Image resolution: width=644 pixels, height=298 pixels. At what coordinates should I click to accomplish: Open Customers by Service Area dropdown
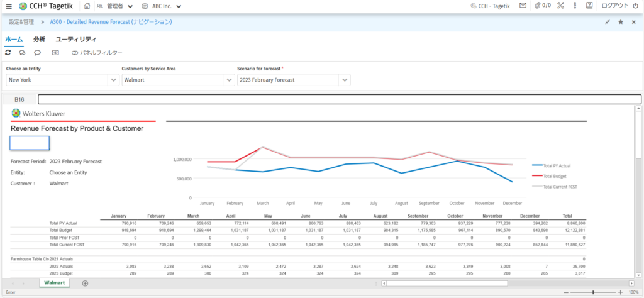(x=229, y=80)
